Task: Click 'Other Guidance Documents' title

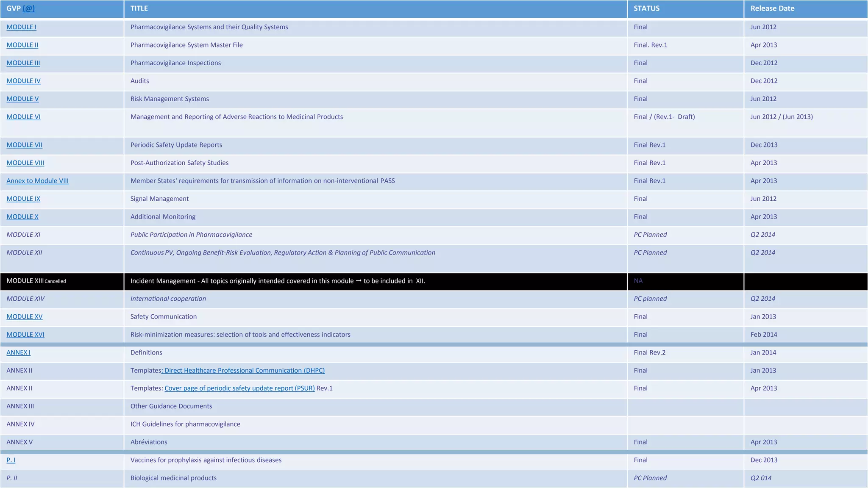Action: [x=171, y=406]
